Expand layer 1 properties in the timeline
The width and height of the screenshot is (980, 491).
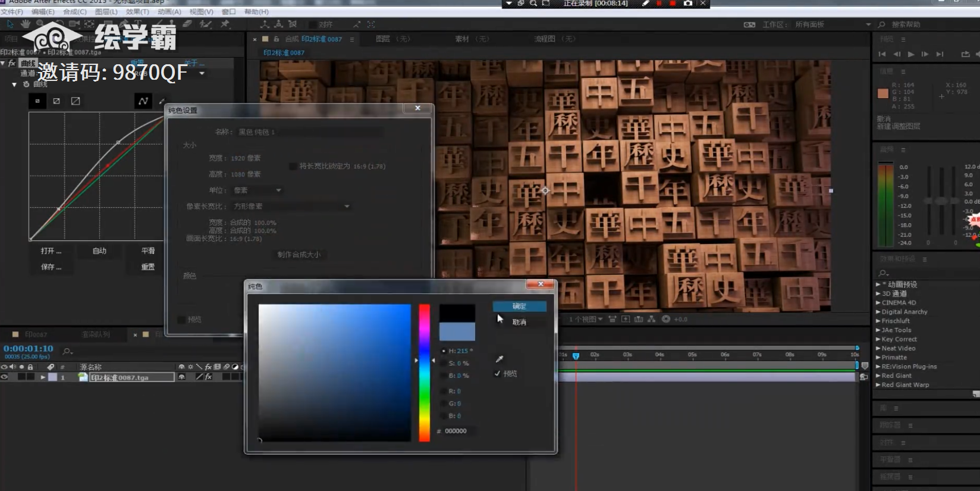[x=43, y=377]
